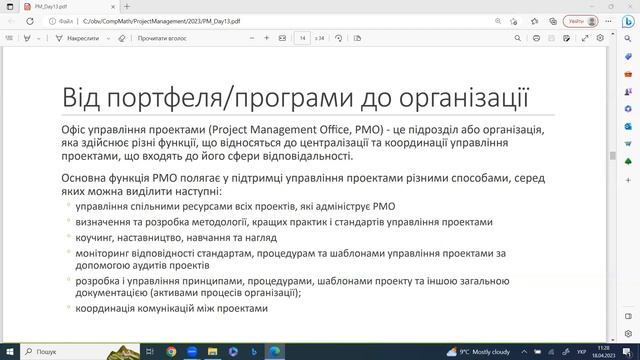Toggle the PDF table of contents panel
The width and height of the screenshot is (640, 360).
pos(9,38)
